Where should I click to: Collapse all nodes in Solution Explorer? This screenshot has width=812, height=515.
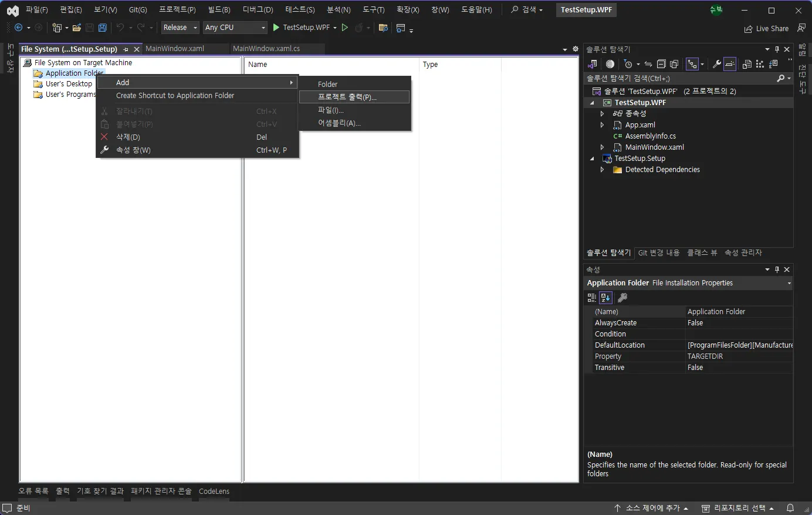[661, 64]
